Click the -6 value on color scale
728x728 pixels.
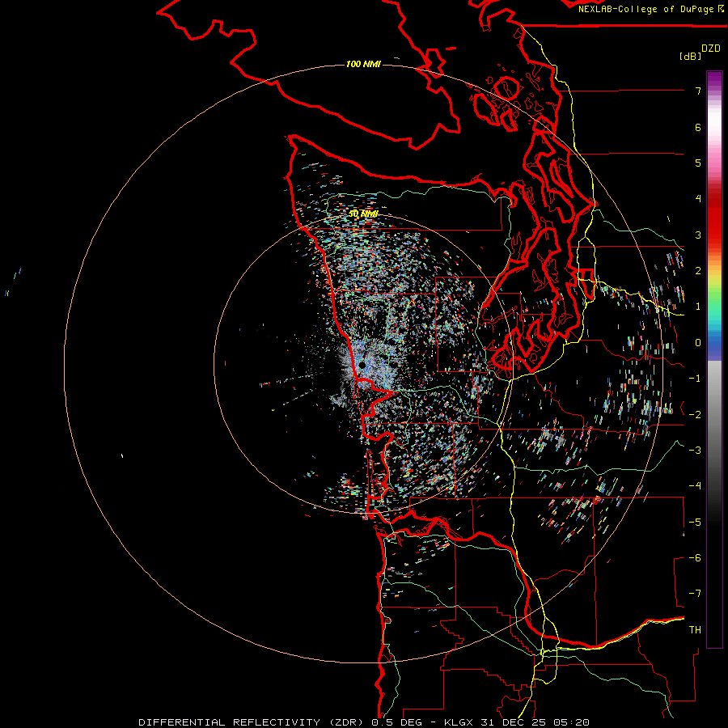[695, 557]
